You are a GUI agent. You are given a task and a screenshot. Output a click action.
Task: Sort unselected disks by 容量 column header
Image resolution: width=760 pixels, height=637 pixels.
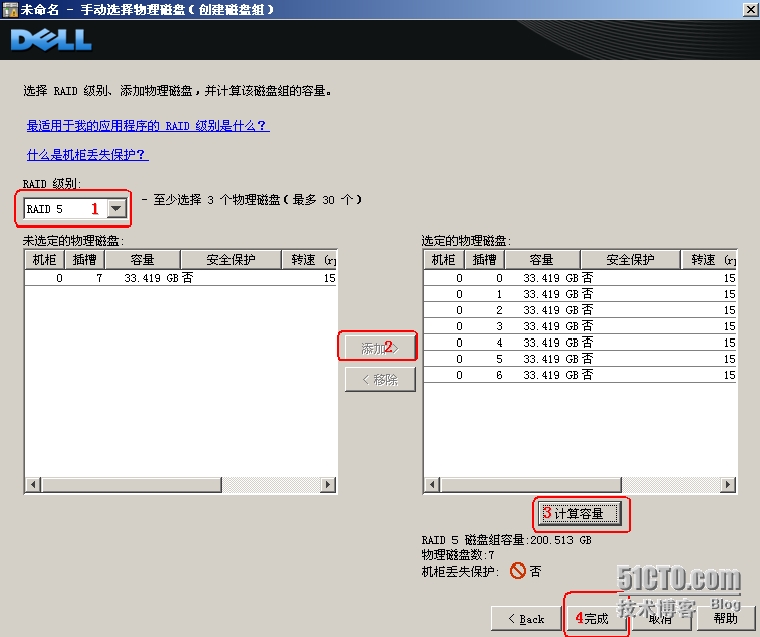click(142, 260)
